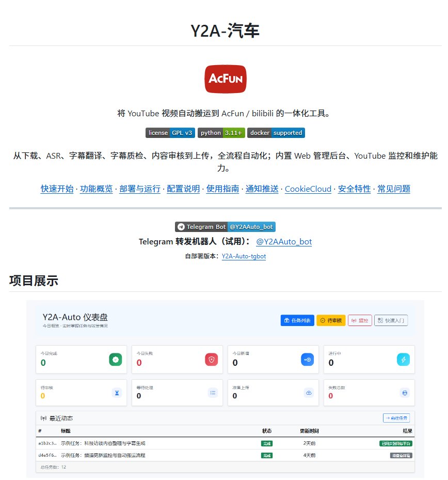Click broadcast icon beside 最近动态
This screenshot has width=448, height=480.
44,418
